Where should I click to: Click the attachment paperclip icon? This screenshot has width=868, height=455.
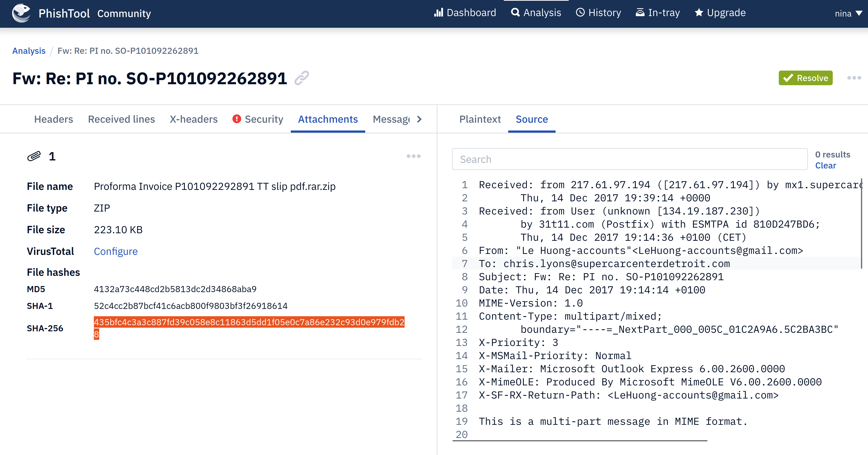33,156
